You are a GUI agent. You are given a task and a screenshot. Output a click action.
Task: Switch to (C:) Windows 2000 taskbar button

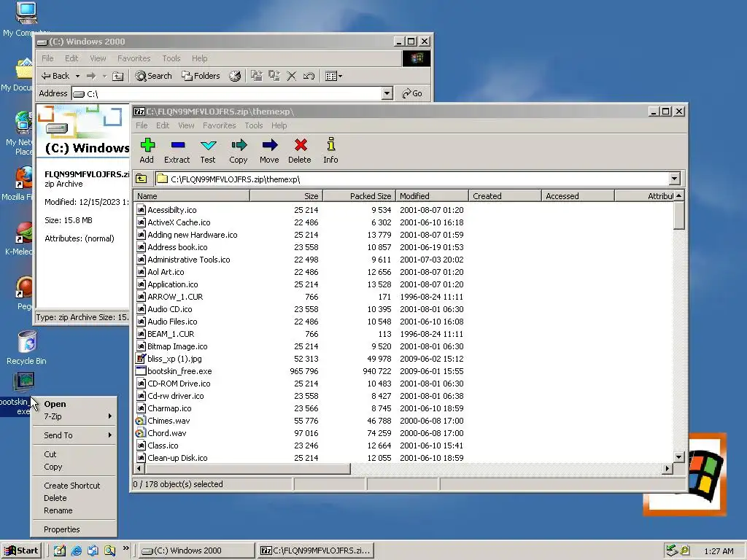(196, 551)
